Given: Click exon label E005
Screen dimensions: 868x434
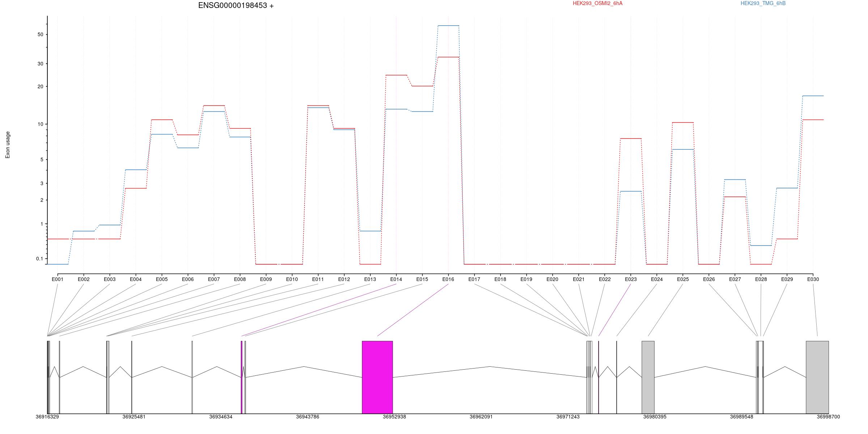Looking at the screenshot, I should point(162,279).
